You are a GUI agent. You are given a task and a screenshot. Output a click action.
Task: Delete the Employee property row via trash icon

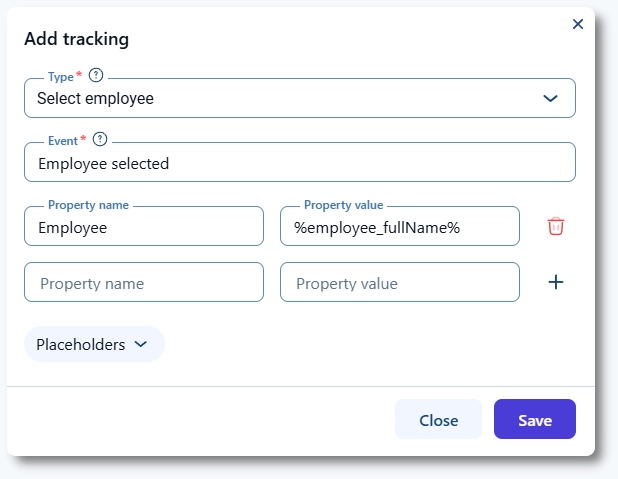pyautogui.click(x=556, y=226)
